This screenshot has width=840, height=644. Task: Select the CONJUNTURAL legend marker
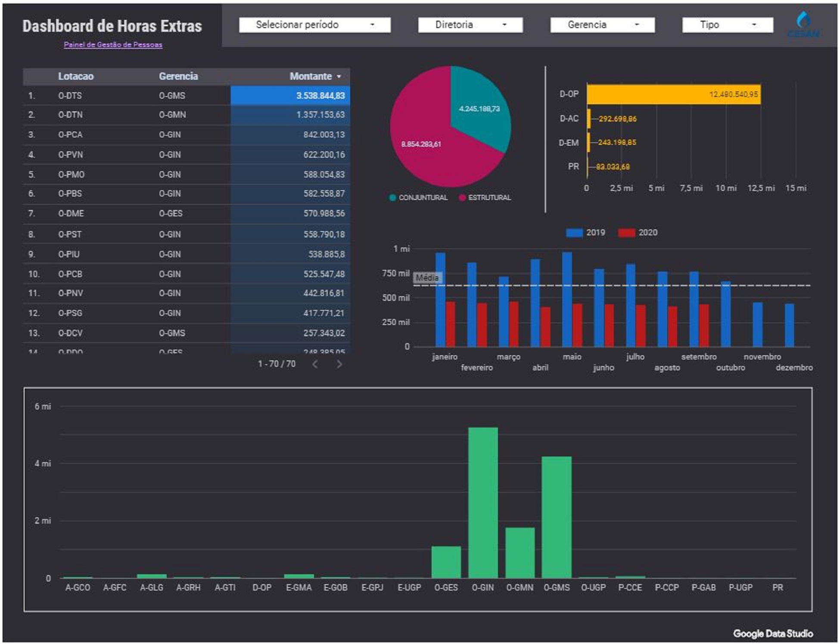coord(393,198)
